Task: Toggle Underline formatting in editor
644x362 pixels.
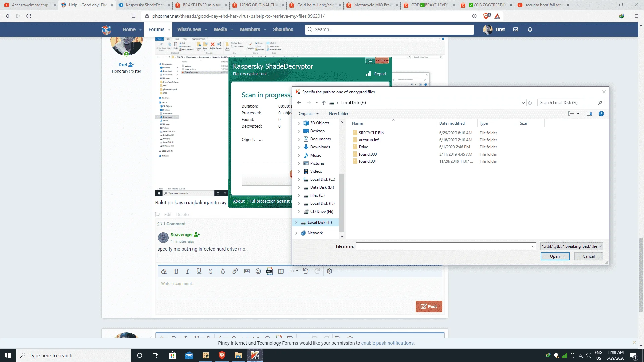Action: pyautogui.click(x=199, y=271)
